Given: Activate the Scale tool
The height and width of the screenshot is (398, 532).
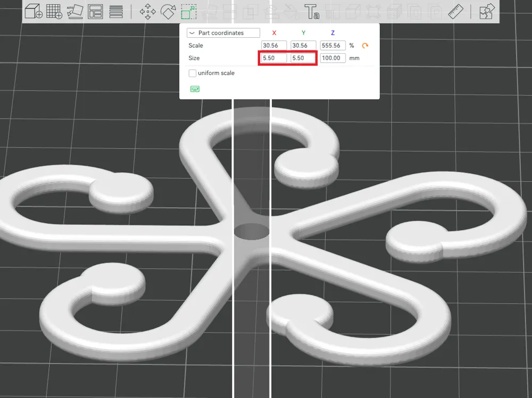Looking at the screenshot, I should [187, 11].
